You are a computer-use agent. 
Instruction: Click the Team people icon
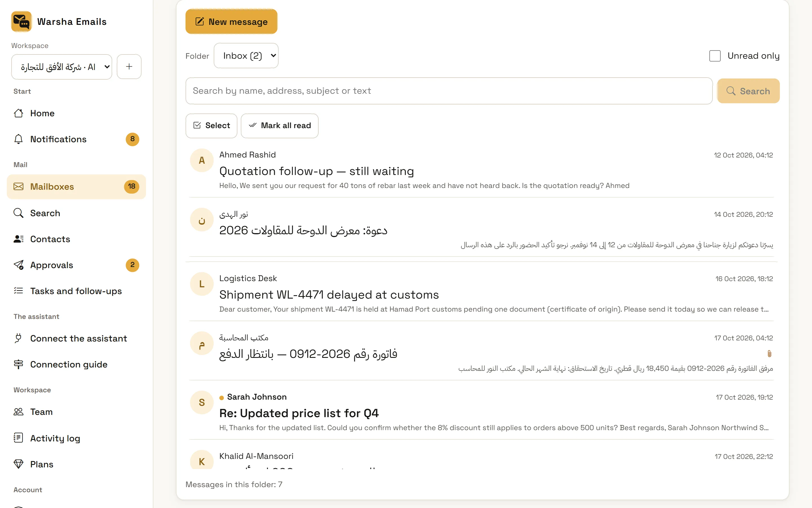18,412
